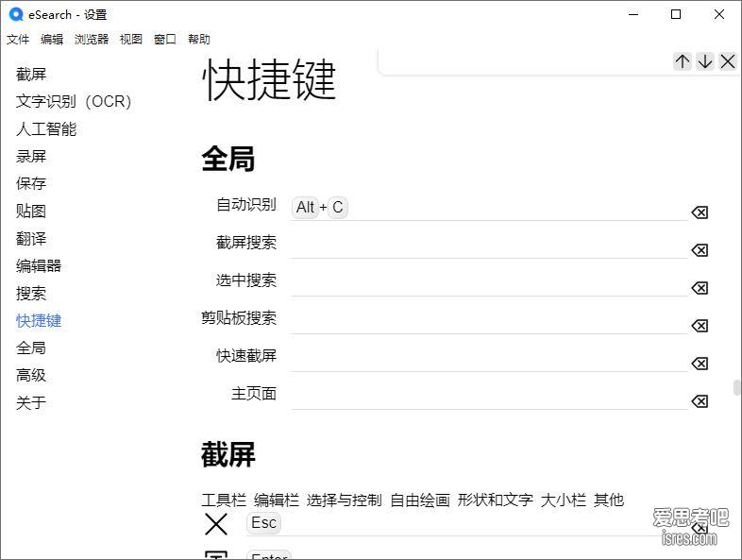The width and height of the screenshot is (742, 560).
Task: Click the Esc shortcut key field
Action: (466, 523)
